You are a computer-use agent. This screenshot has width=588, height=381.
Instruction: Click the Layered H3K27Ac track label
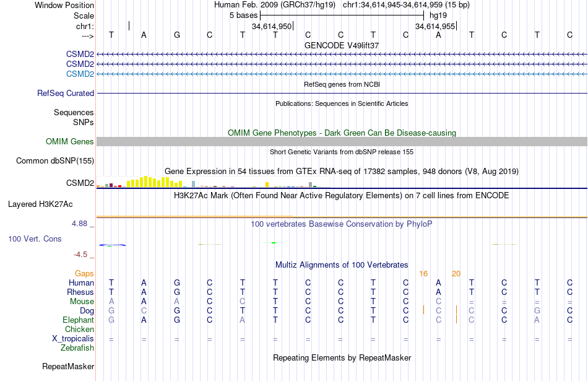[40, 204]
